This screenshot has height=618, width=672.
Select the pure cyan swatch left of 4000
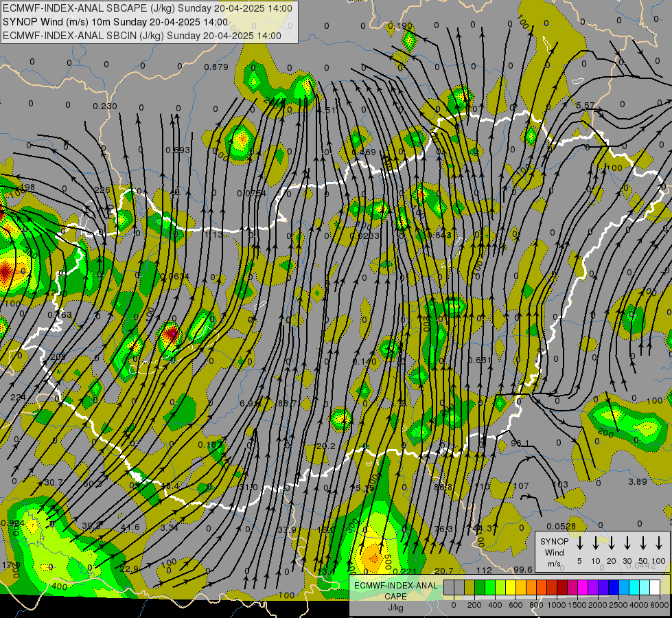635,587
